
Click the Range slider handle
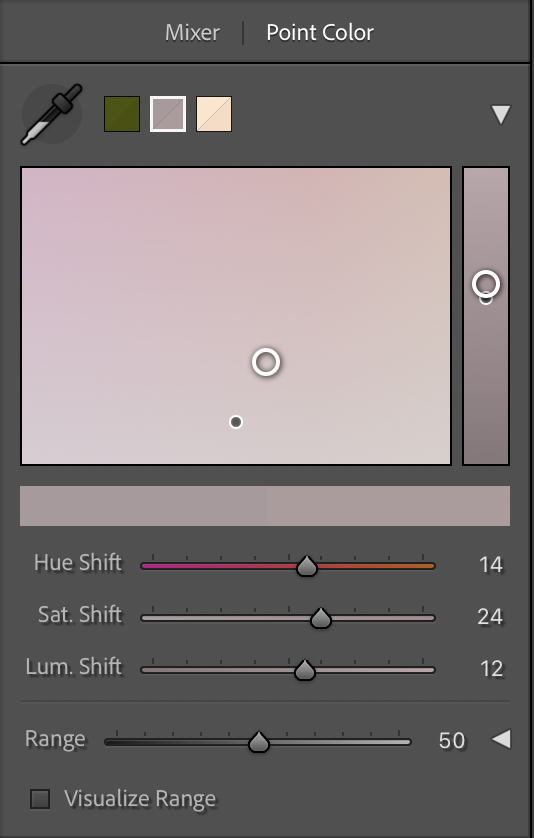pyautogui.click(x=259, y=742)
